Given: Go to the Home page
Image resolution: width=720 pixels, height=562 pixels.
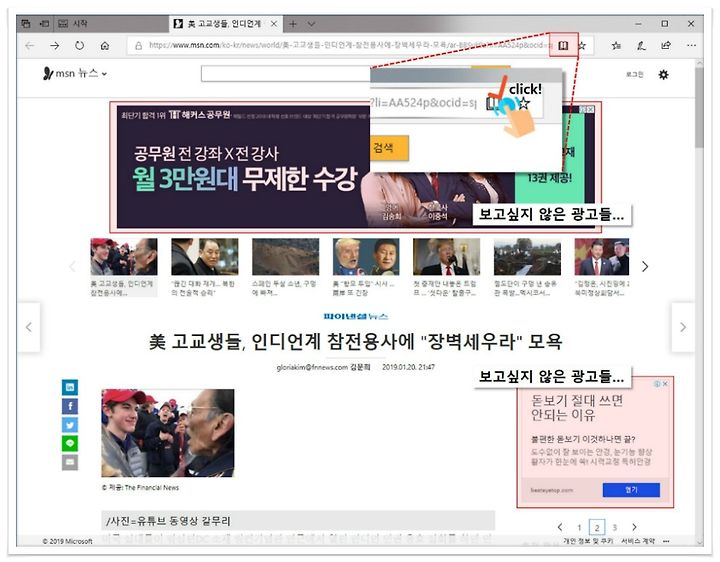Looking at the screenshot, I should pos(105,45).
